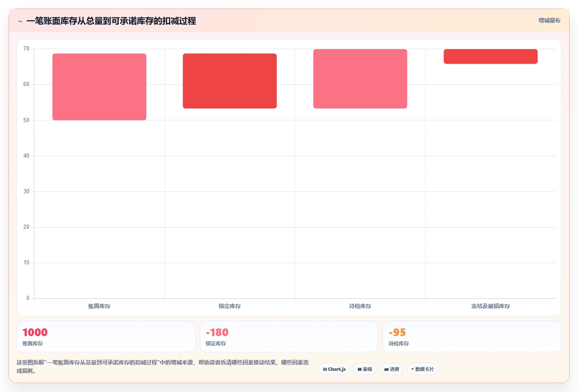The image size is (578, 392).
Task: Click the 50 y-axis tick label
Action: point(26,120)
